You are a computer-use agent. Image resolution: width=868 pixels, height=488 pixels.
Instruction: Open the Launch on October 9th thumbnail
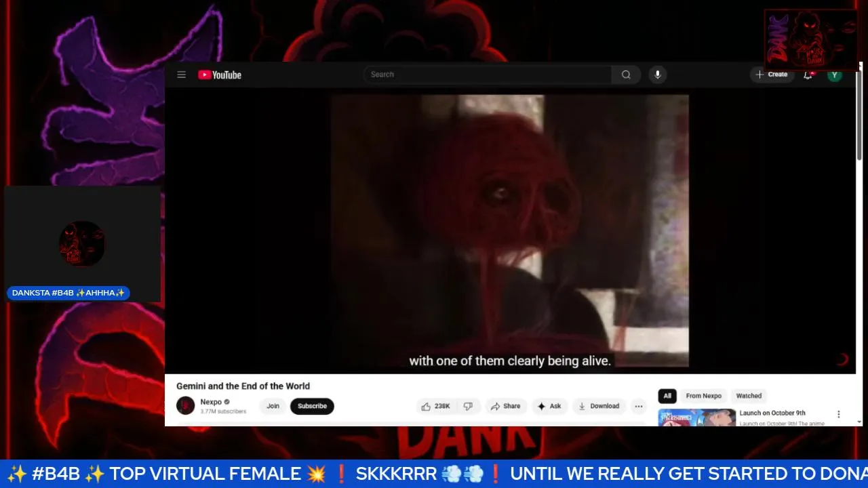click(697, 418)
